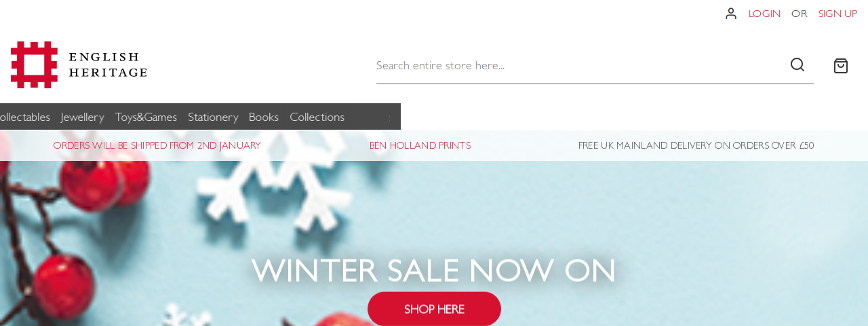This screenshot has height=326, width=868.
Task: Open the Jewellery menu item
Action: point(83,117)
